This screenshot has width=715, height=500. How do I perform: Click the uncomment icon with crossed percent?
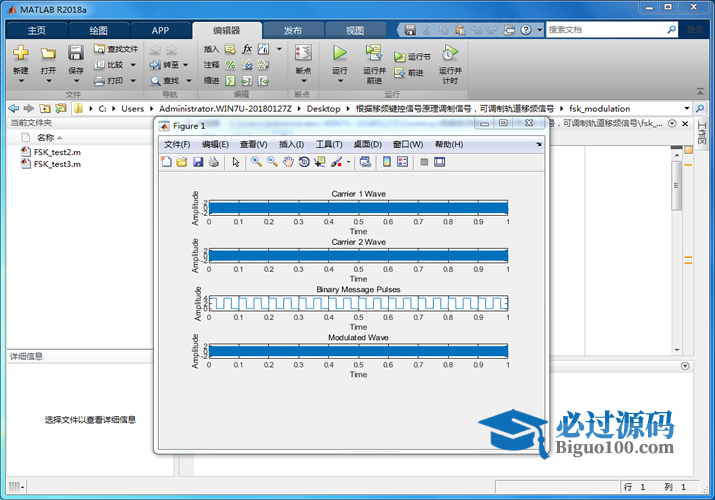click(x=247, y=65)
